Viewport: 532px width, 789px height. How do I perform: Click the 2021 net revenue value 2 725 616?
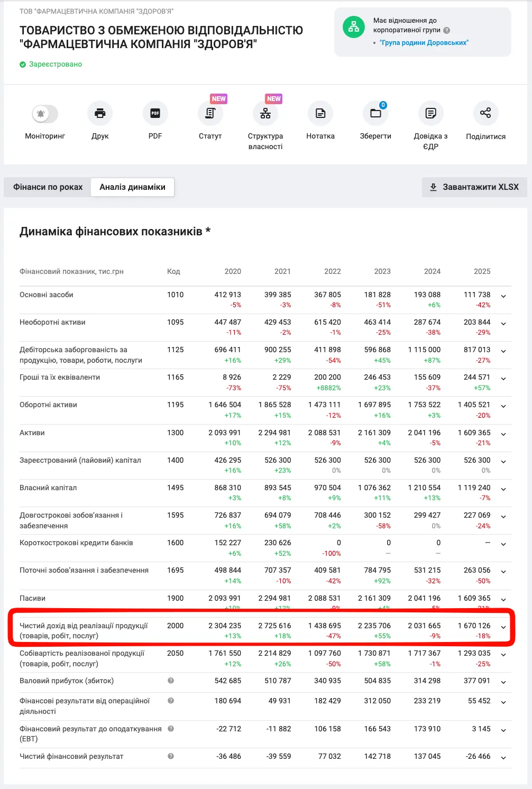[x=274, y=626]
